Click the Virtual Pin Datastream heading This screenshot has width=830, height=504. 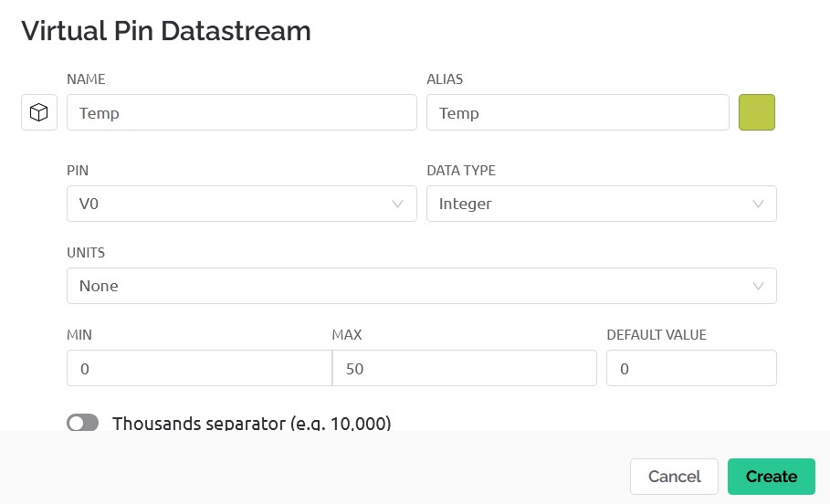point(166,31)
